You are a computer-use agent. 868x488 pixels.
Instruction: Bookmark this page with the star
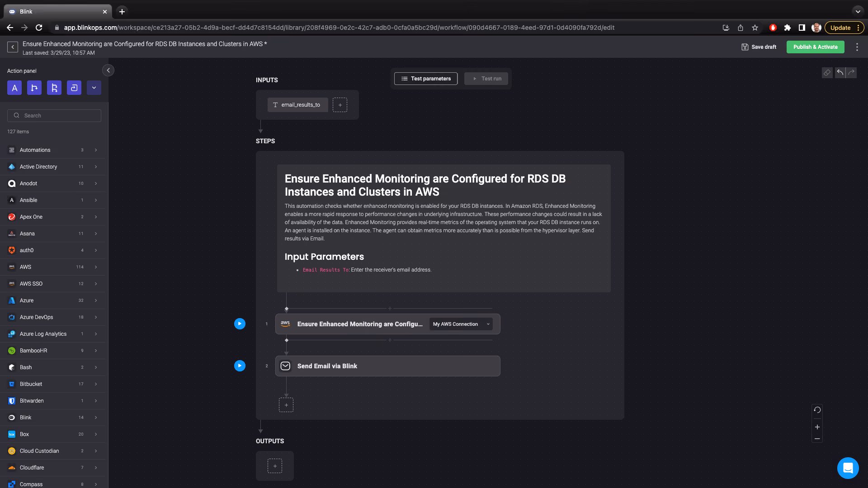[x=755, y=28]
